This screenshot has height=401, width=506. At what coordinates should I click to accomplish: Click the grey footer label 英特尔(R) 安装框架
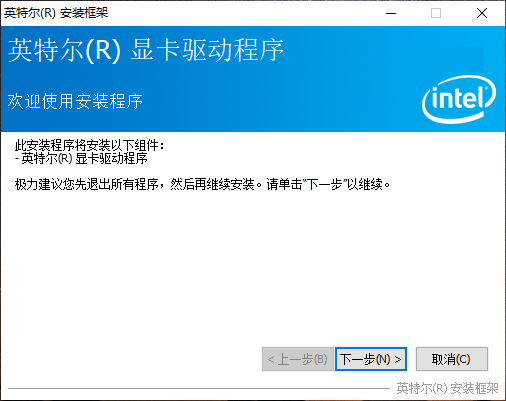coord(447,388)
